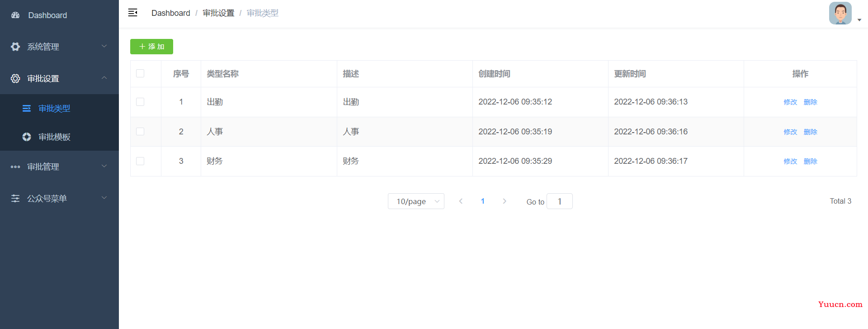The image size is (868, 329).
Task: Click the Go to page input
Action: 560,201
